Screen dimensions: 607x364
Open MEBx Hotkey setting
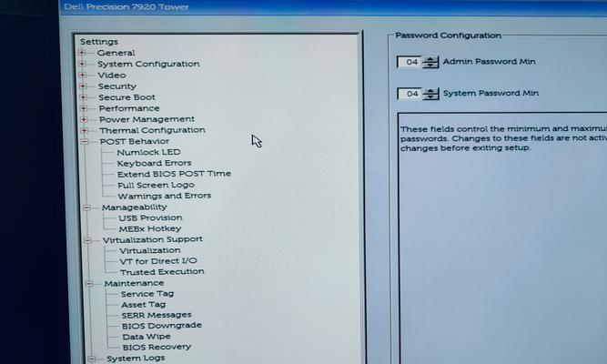150,228
